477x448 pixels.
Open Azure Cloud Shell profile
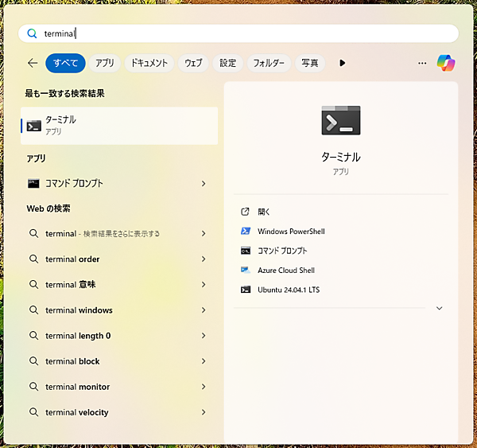(x=285, y=271)
